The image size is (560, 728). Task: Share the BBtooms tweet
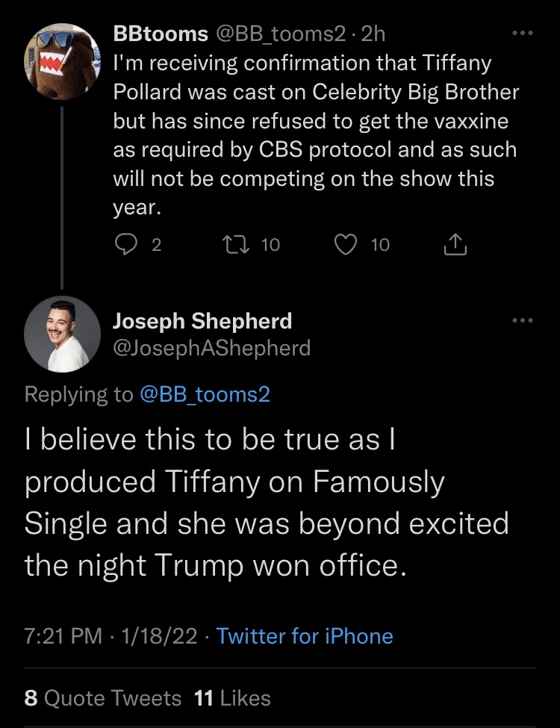pyautogui.click(x=455, y=244)
